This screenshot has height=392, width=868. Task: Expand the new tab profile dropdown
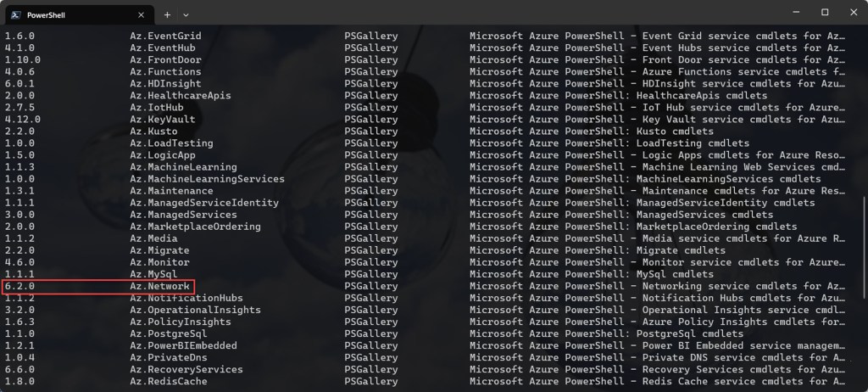point(186,14)
